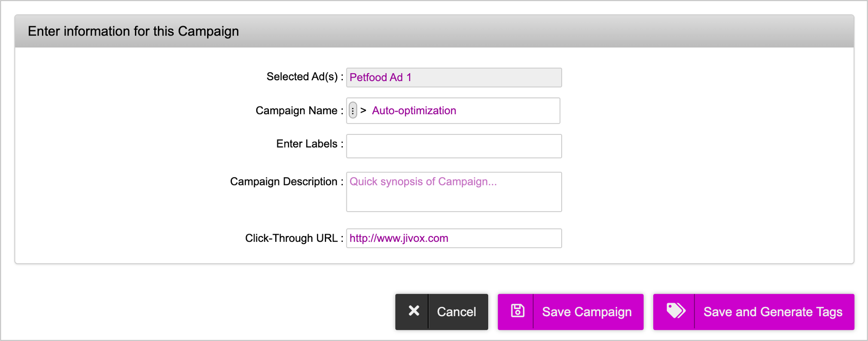
Task: Click the tag icon on Generate Tags
Action: point(675,311)
